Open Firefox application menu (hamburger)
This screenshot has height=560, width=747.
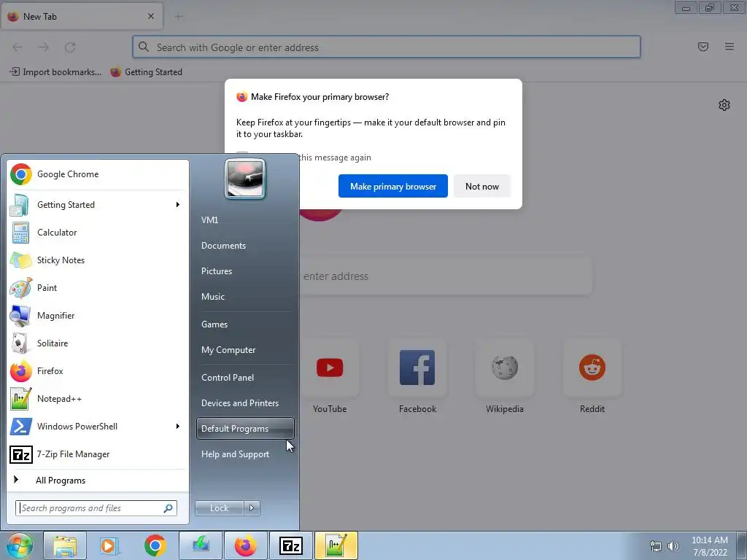click(729, 47)
